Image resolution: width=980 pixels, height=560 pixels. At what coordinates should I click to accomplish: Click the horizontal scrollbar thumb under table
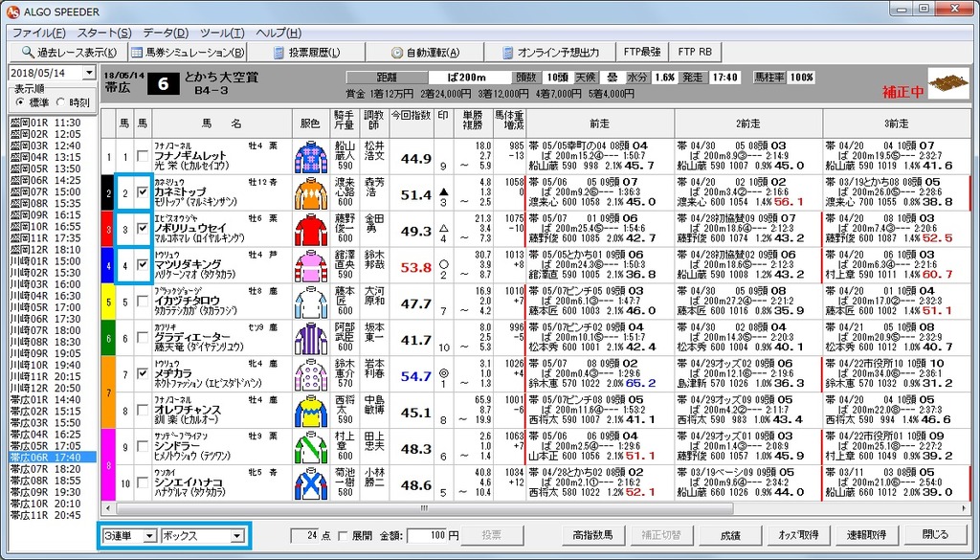(x=424, y=508)
